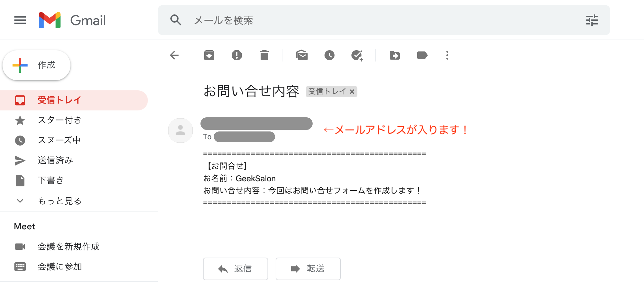Go back to inbox with the back arrow
Viewport: 644px width, 283px height.
pos(174,55)
